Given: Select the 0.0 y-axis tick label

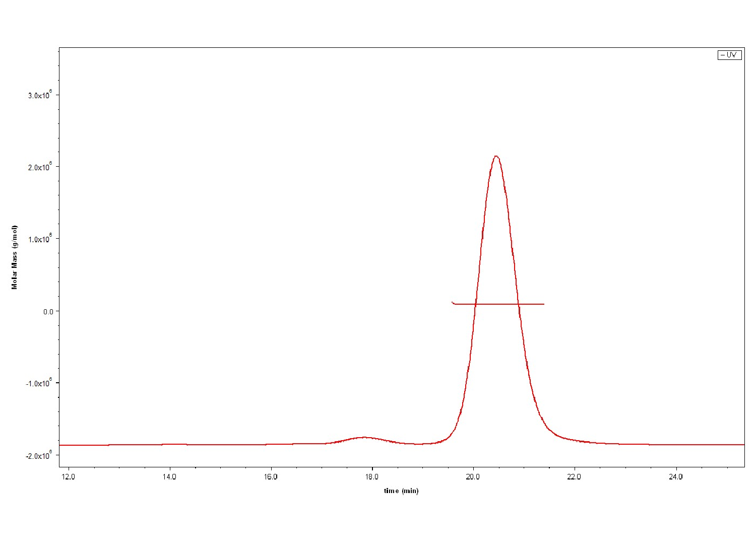Looking at the screenshot, I should click(48, 311).
